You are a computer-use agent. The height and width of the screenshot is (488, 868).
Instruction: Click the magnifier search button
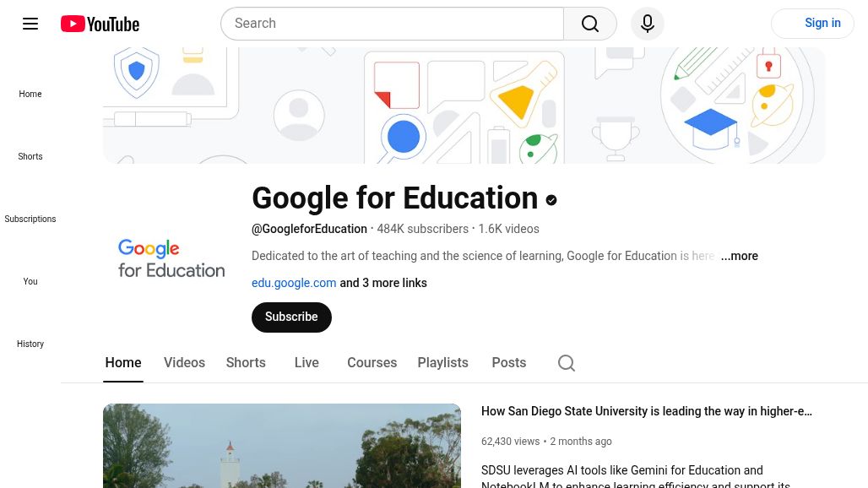(590, 24)
